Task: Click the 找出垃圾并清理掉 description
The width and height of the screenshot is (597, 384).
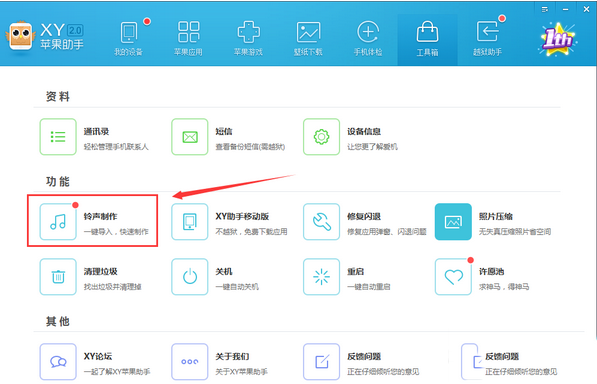Action: coord(113,287)
